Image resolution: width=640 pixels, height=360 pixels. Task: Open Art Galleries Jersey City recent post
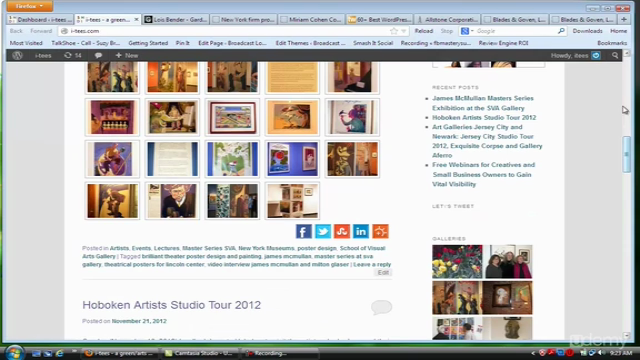click(x=487, y=141)
